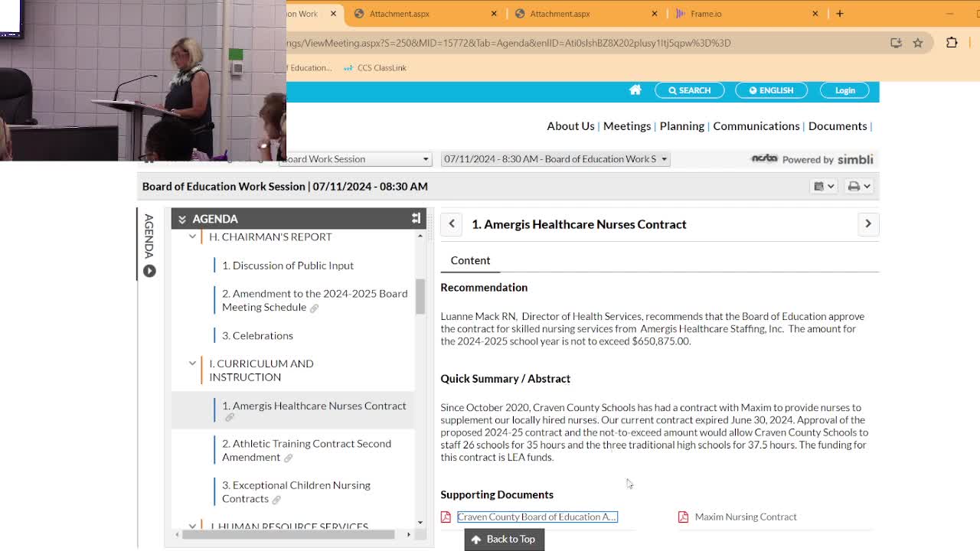Open the Maxim Nursing Contract link
This screenshot has width=980, height=551.
pyautogui.click(x=746, y=517)
